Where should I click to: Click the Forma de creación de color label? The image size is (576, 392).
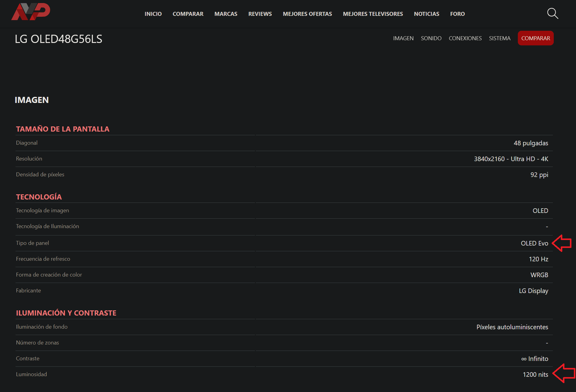[49, 275]
